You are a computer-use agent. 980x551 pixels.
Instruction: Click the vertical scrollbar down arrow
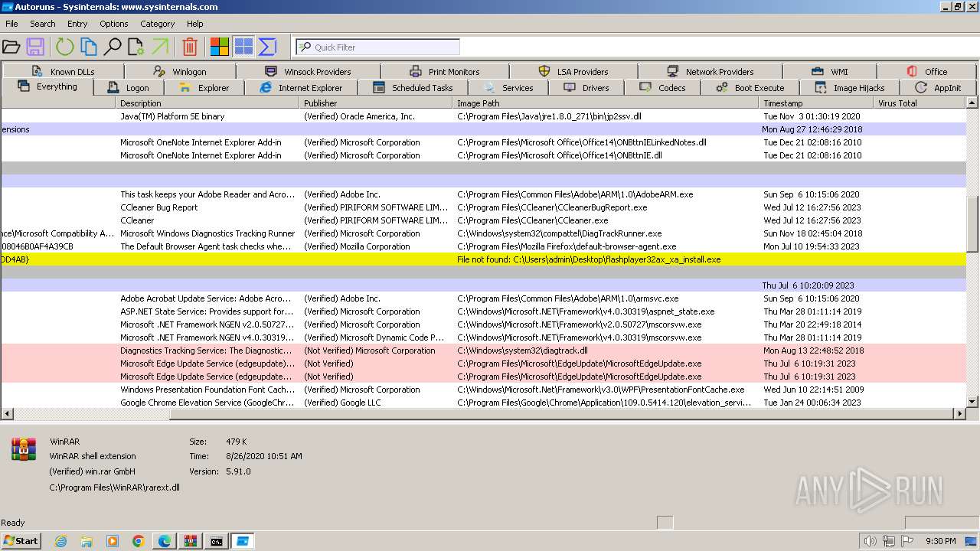tap(973, 401)
